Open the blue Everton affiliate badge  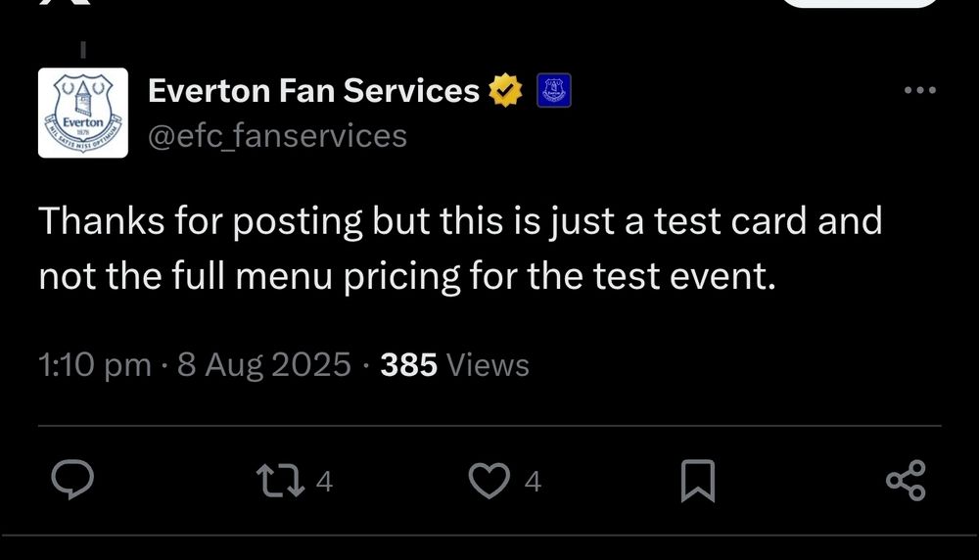pos(554,90)
